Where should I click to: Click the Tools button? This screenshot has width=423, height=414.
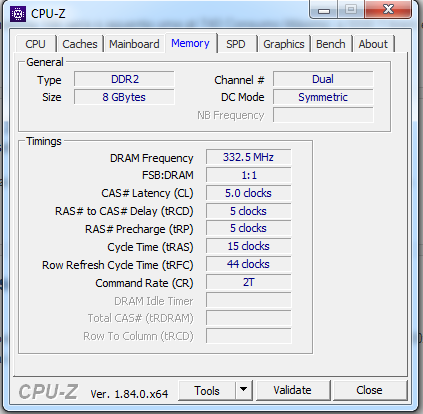(x=207, y=390)
